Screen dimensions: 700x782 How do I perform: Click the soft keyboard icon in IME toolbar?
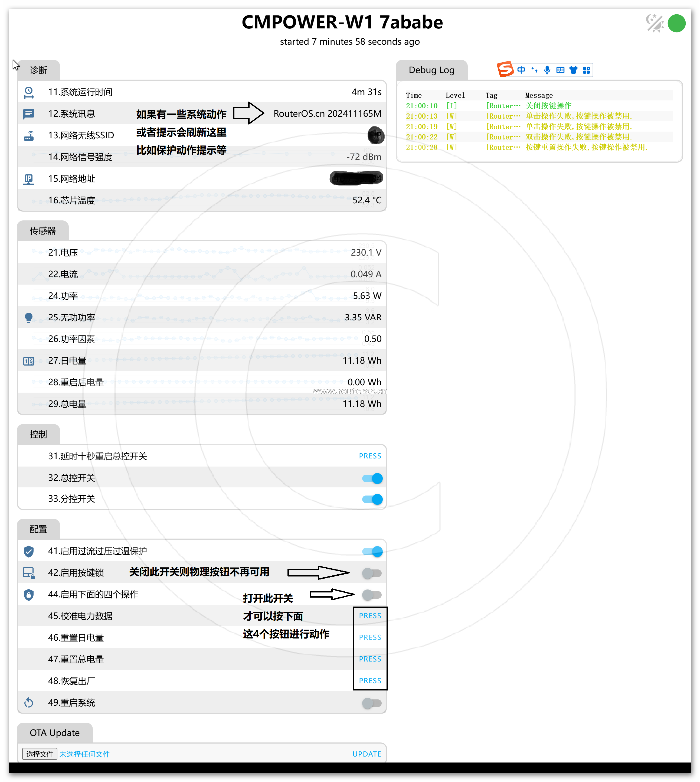[560, 70]
